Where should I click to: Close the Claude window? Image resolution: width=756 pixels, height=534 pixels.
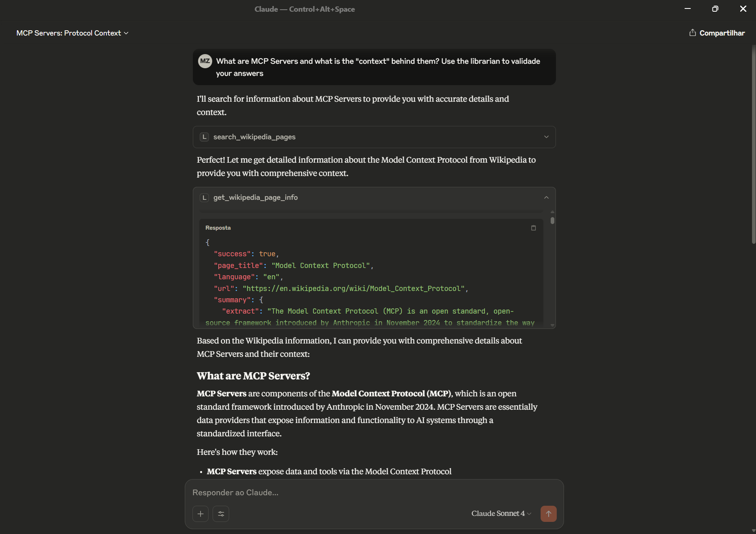pyautogui.click(x=743, y=9)
